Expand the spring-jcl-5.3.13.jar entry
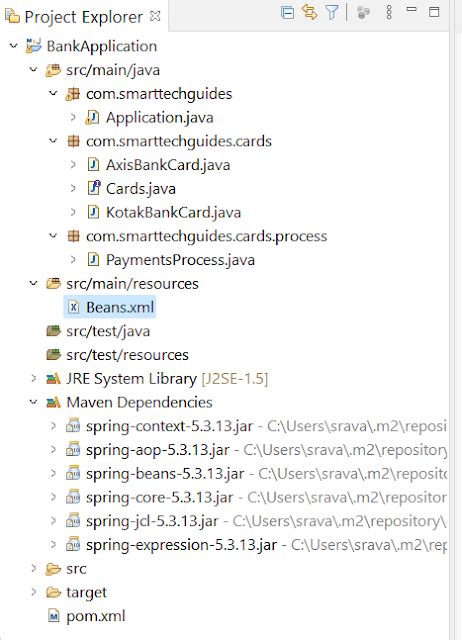 tap(53, 520)
